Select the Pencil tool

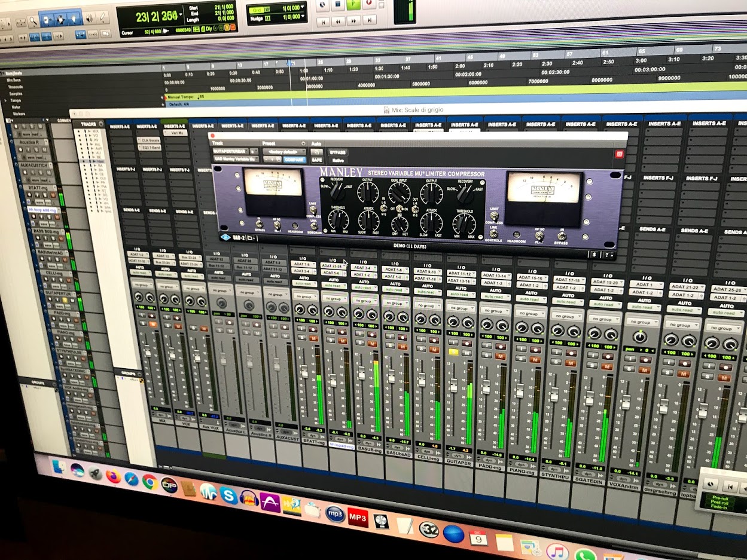click(x=104, y=16)
